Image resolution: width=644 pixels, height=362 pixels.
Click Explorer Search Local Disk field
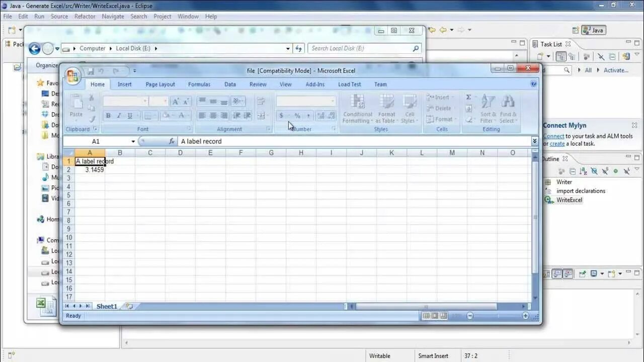click(364, 48)
